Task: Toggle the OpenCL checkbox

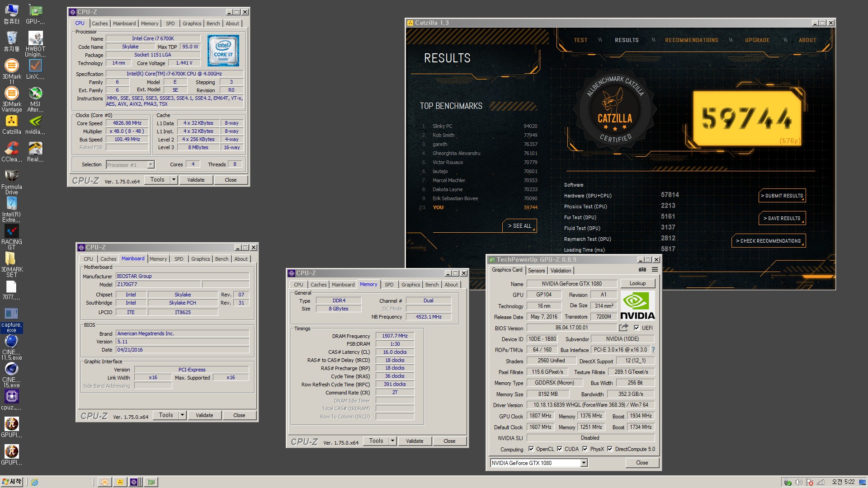Action: [x=531, y=449]
